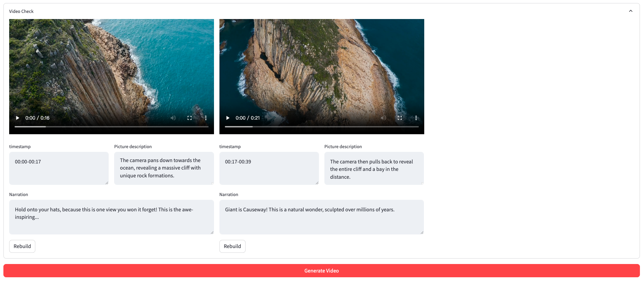Click the 'Giant is Causeway' narration box
Viewport: 644px width, 281px height.
pos(321,217)
